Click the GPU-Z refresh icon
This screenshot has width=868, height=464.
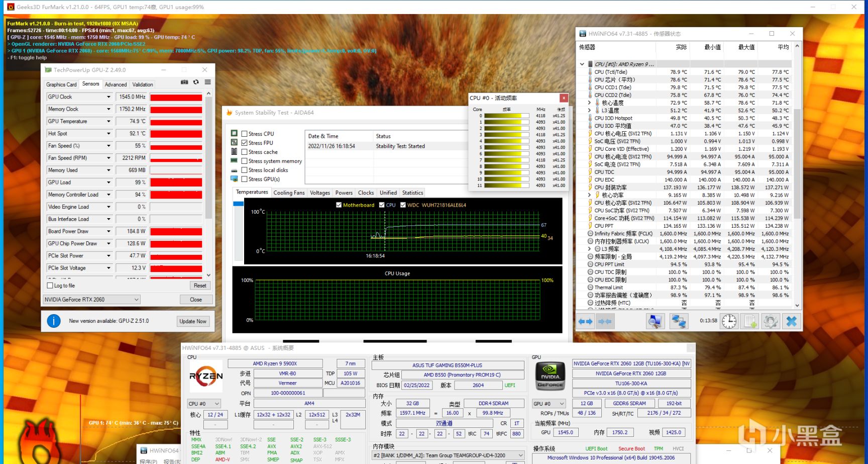click(196, 82)
